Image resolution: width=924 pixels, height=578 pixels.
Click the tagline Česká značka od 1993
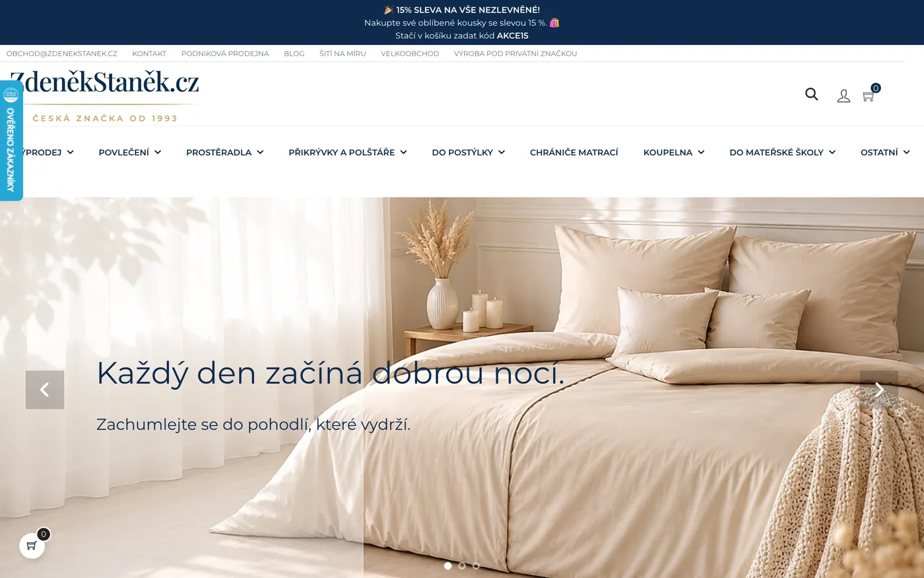(106, 118)
